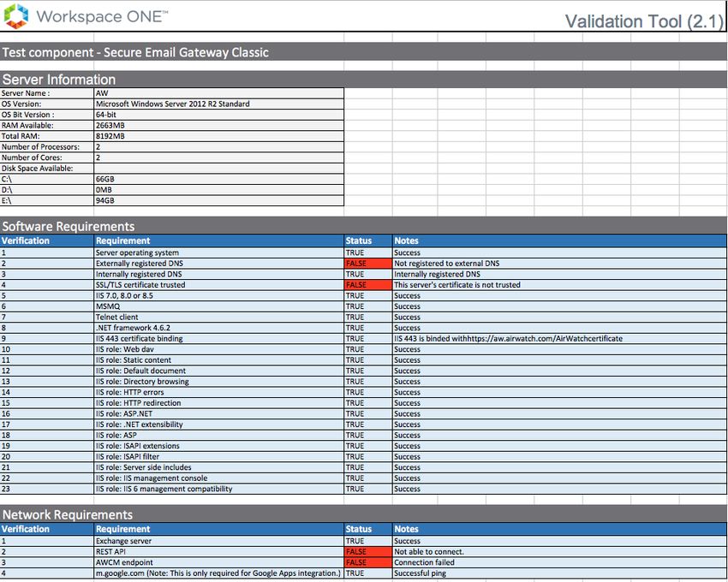Viewport: 728px width, 582px height.
Task: Select the IIS role: .NET extensibility cell
Action: (x=218, y=425)
